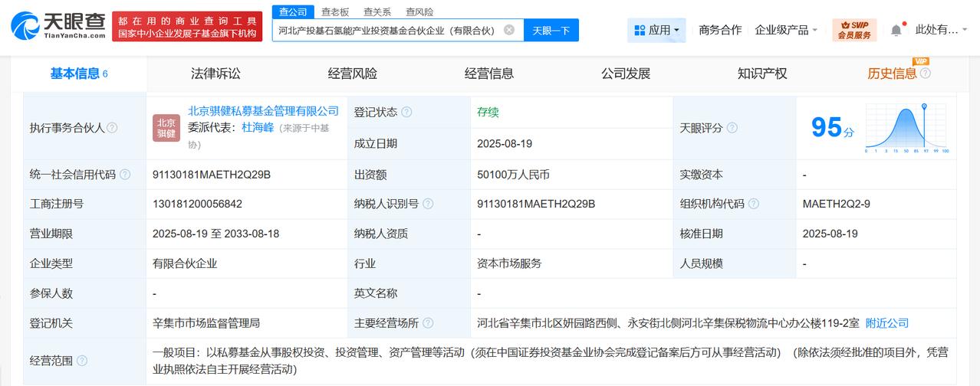Open the 附近公司 nearby companies link
The image size is (980, 386).
click(x=887, y=323)
